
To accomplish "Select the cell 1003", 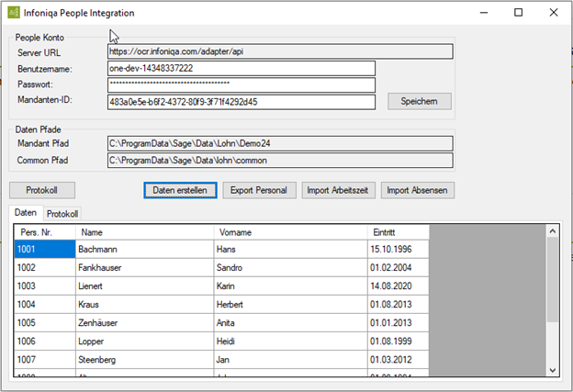I will [45, 286].
